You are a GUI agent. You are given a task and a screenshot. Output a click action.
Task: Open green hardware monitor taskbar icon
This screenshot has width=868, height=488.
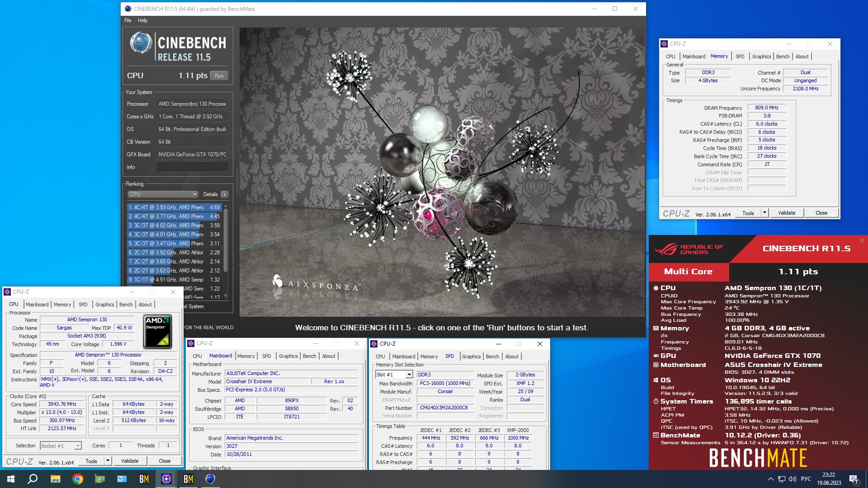100,479
